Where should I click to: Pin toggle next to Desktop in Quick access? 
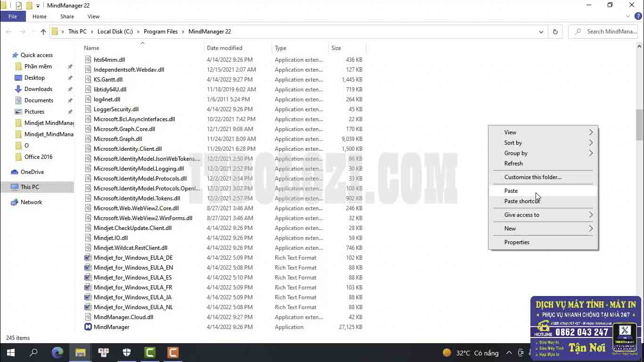(x=70, y=77)
